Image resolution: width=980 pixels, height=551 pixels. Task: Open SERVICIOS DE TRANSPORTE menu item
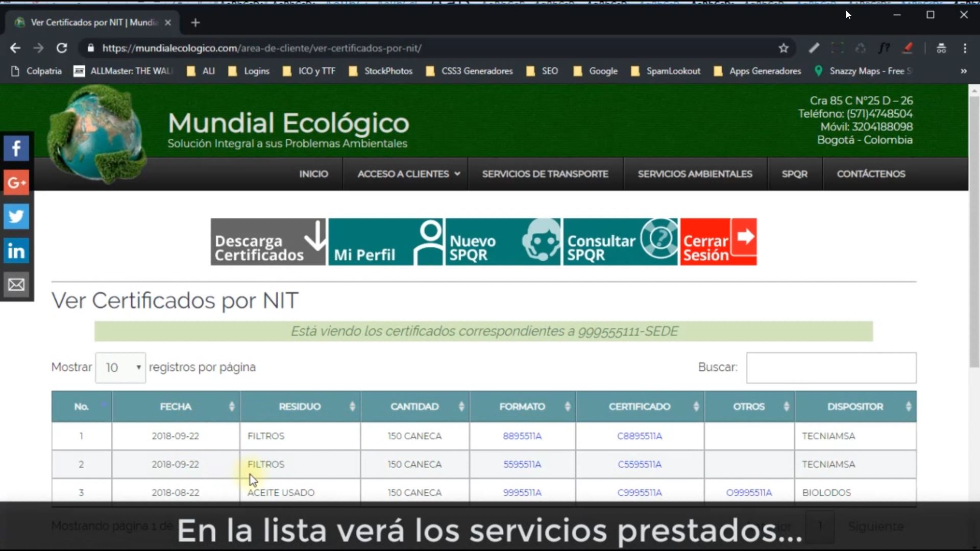tap(545, 174)
